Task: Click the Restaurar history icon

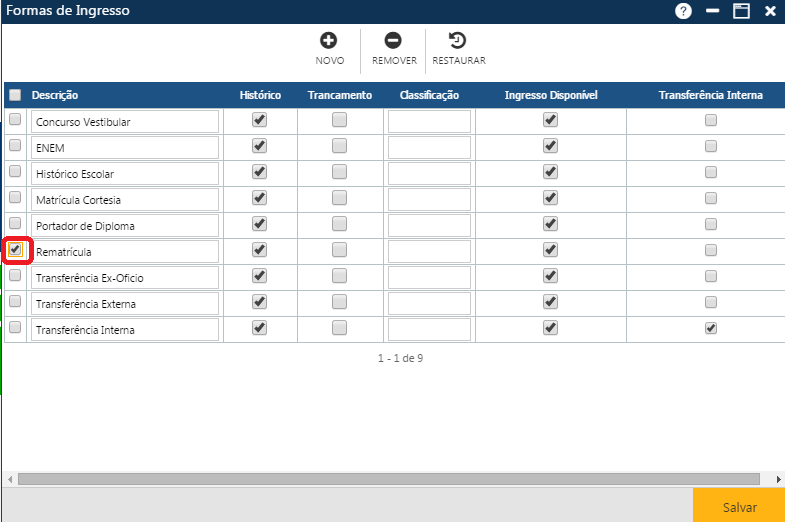Action: pyautogui.click(x=458, y=41)
